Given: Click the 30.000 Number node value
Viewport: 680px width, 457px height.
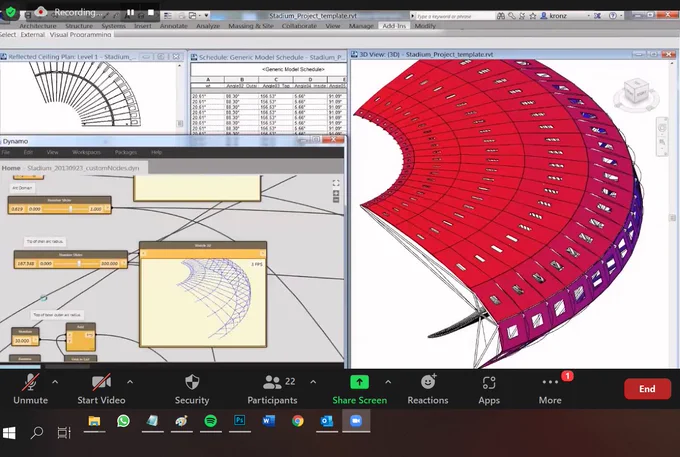Looking at the screenshot, I should coord(23,341).
